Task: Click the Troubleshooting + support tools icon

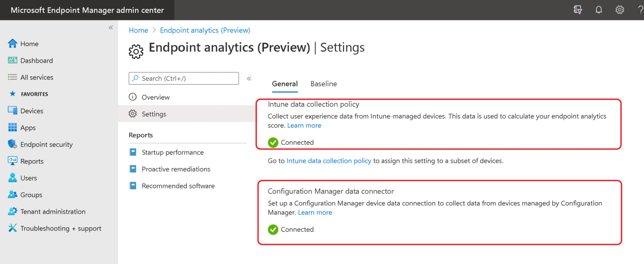Action: coord(13,228)
